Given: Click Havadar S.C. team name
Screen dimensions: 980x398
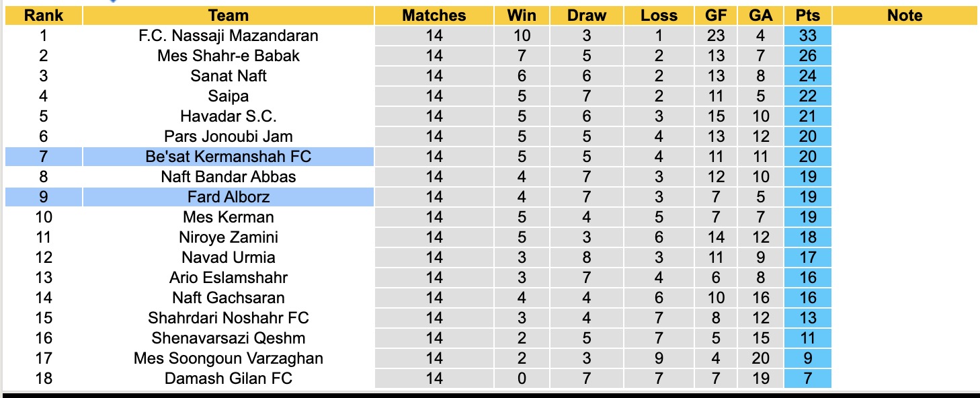Looking at the screenshot, I should [x=229, y=116].
